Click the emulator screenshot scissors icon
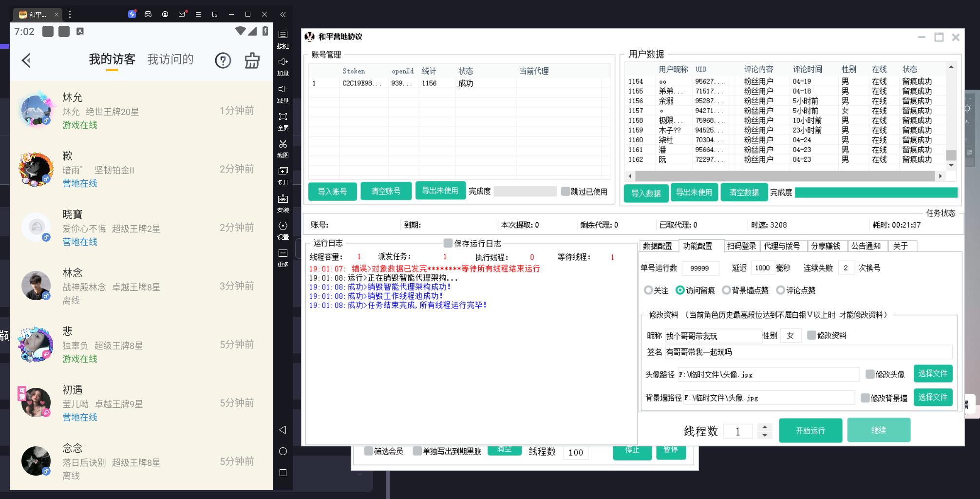 click(x=283, y=144)
